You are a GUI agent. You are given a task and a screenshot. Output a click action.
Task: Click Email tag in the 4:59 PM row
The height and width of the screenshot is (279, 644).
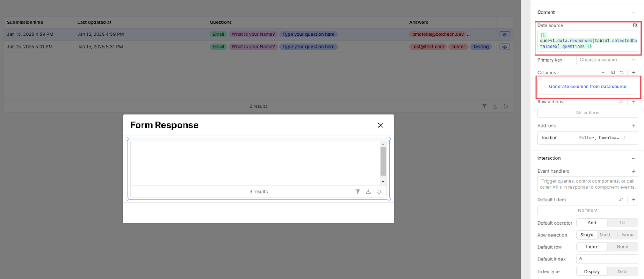click(218, 35)
